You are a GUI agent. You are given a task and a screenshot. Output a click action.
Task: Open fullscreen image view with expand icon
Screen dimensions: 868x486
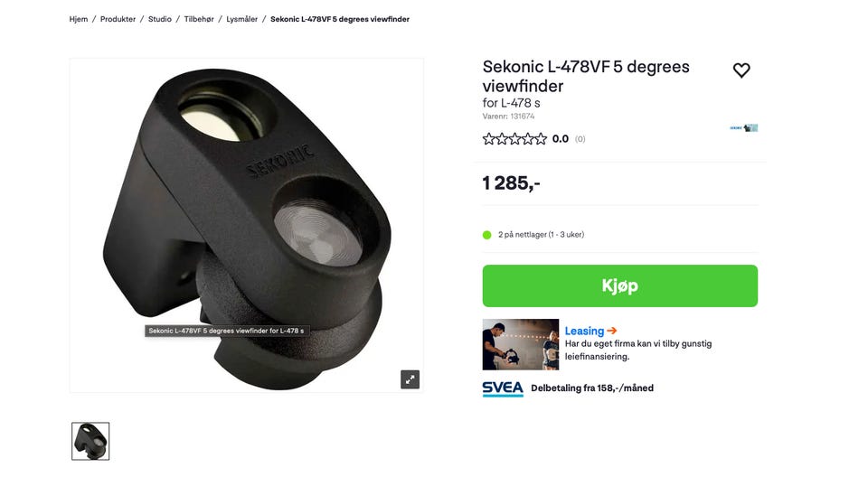tap(410, 379)
